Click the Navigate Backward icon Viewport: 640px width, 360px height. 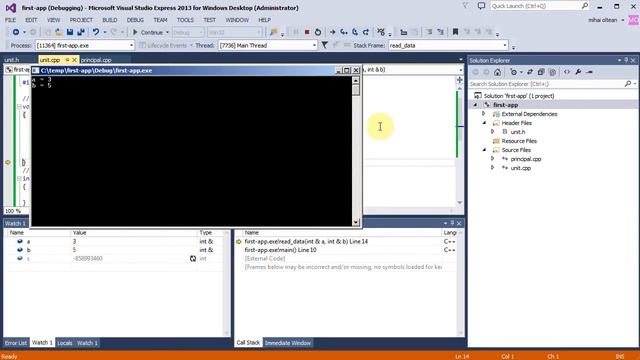[16, 32]
